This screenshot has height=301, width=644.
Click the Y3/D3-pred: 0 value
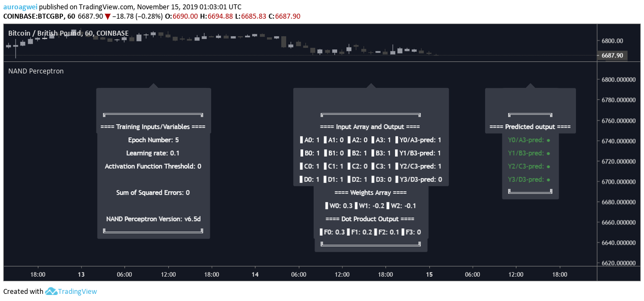pos(419,179)
